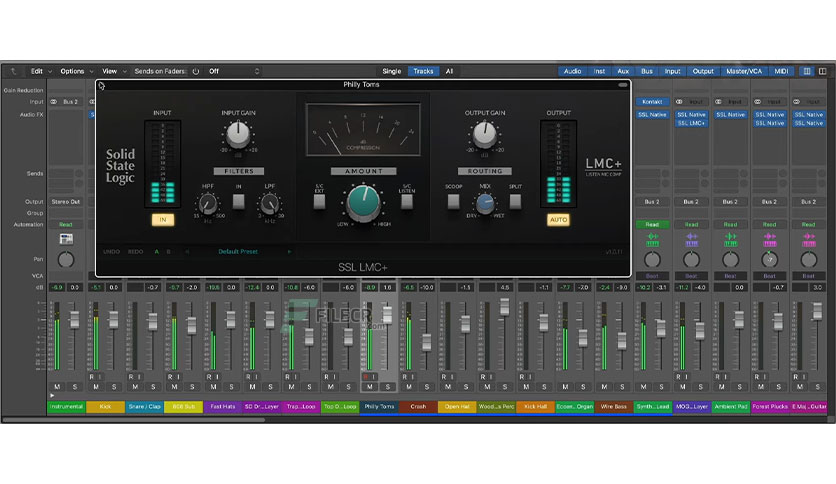Toggle the Bus channel strip filter
The width and height of the screenshot is (836, 484).
pos(647,71)
